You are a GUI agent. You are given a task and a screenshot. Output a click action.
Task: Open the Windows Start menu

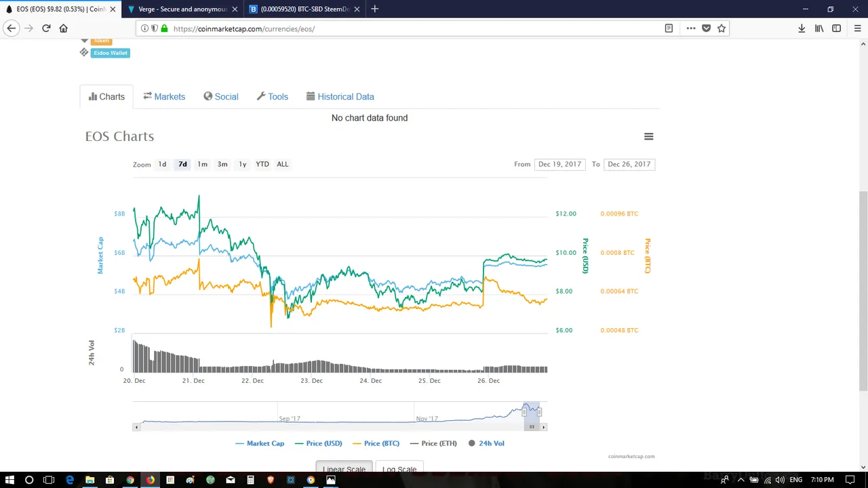[9, 480]
